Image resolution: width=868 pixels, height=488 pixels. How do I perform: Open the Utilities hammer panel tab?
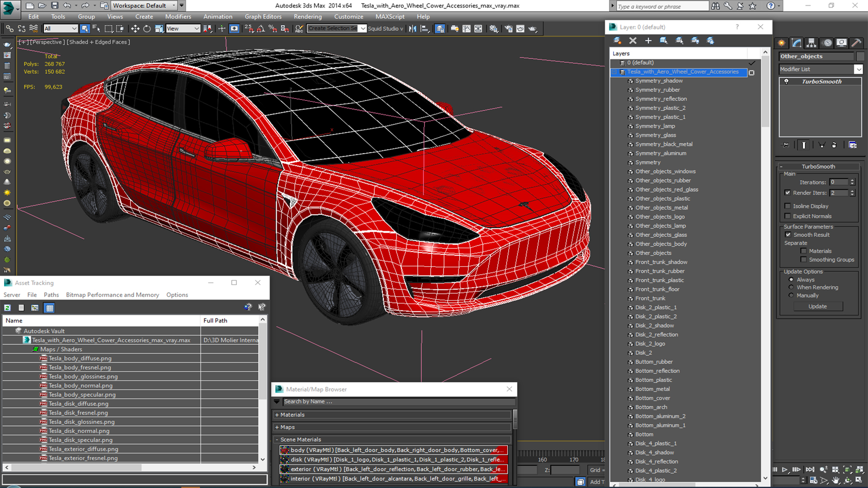pyautogui.click(x=856, y=43)
